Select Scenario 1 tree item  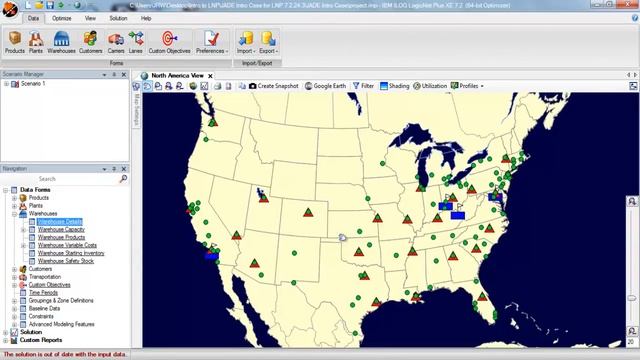[x=33, y=84]
